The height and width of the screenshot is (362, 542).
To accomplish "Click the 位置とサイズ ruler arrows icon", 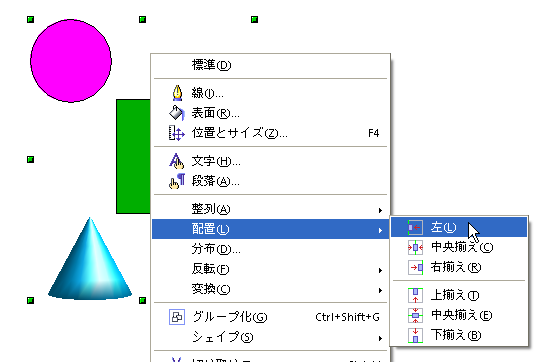I will 177,133.
